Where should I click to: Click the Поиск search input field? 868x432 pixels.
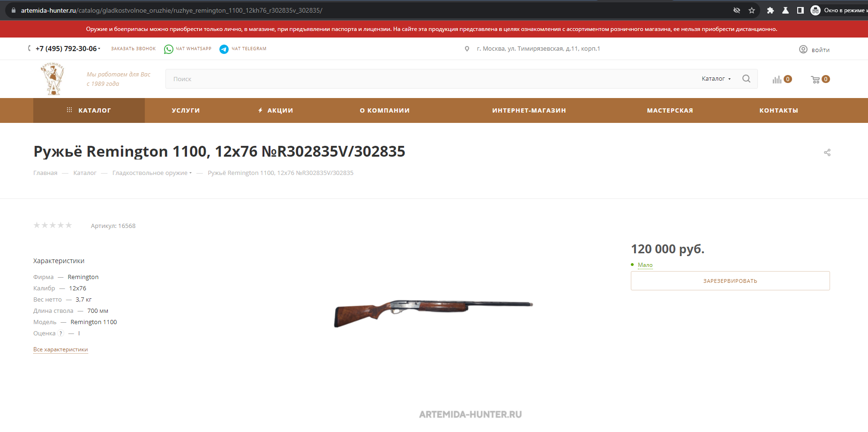tap(431, 79)
